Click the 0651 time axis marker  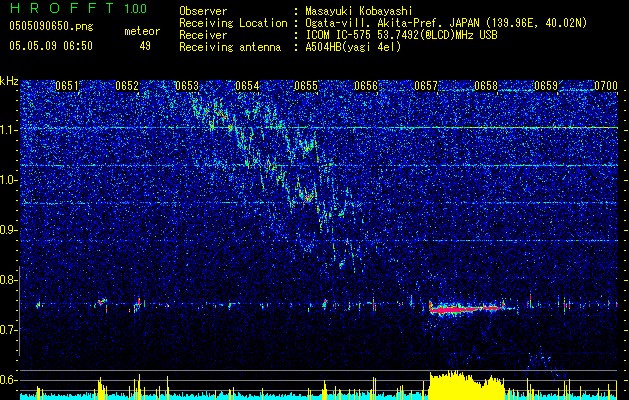pyautogui.click(x=67, y=86)
